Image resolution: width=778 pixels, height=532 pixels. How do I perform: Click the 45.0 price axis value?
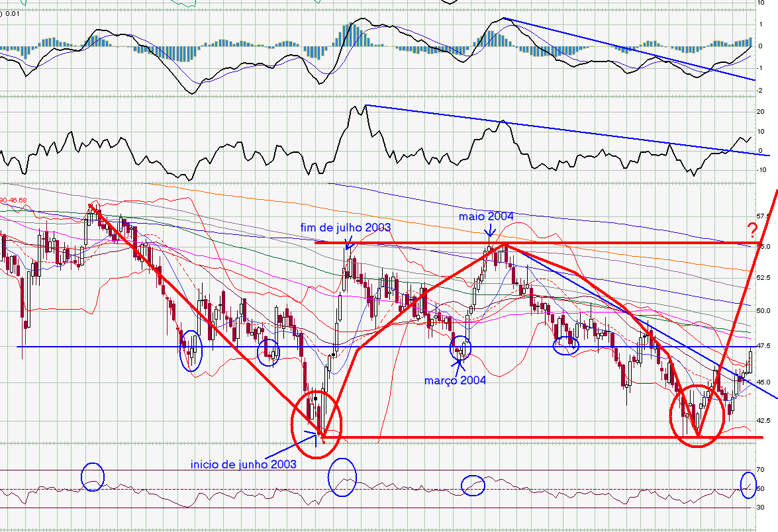[x=764, y=382]
